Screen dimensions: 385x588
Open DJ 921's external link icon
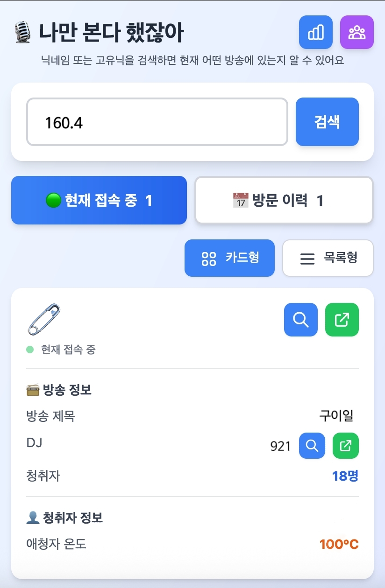[346, 446]
